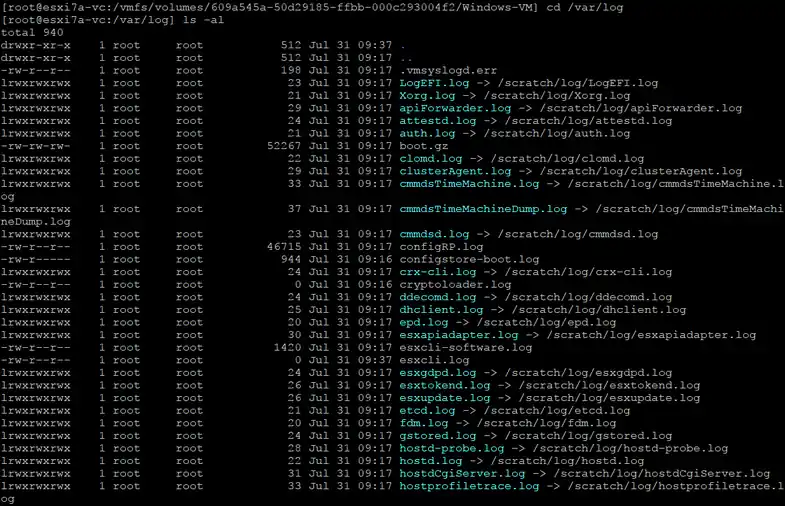This screenshot has height=506, width=785.
Task: Click the crx-cli.log symlink name
Action: click(438, 272)
